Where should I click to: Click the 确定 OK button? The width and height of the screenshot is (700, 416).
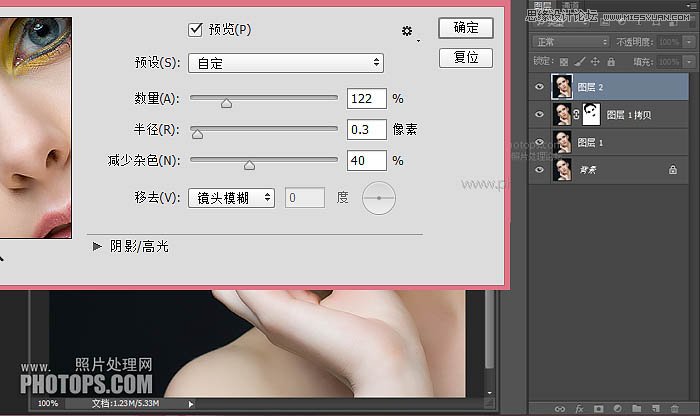point(466,28)
